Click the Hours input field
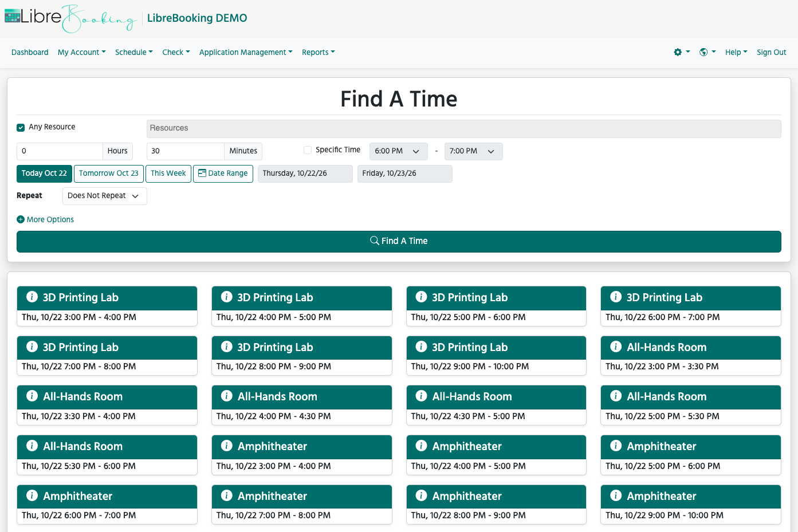 (60, 151)
